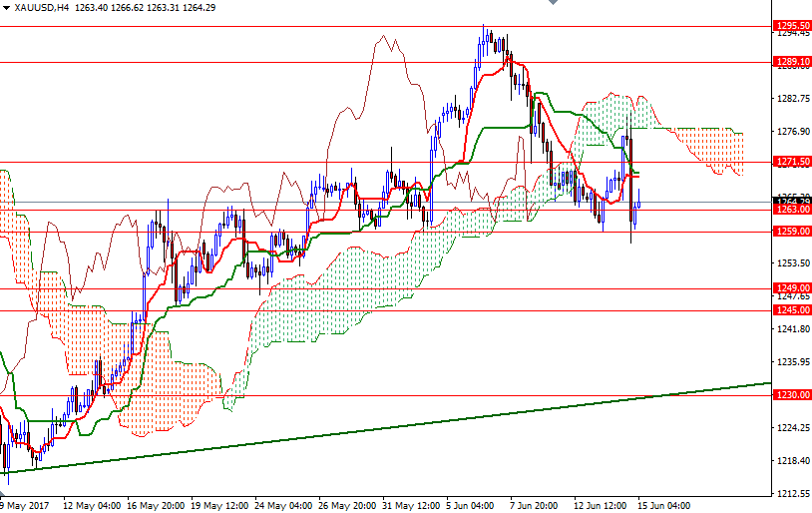Click the 1212.95 value on price scale
The width and height of the screenshot is (812, 513).
click(x=791, y=493)
